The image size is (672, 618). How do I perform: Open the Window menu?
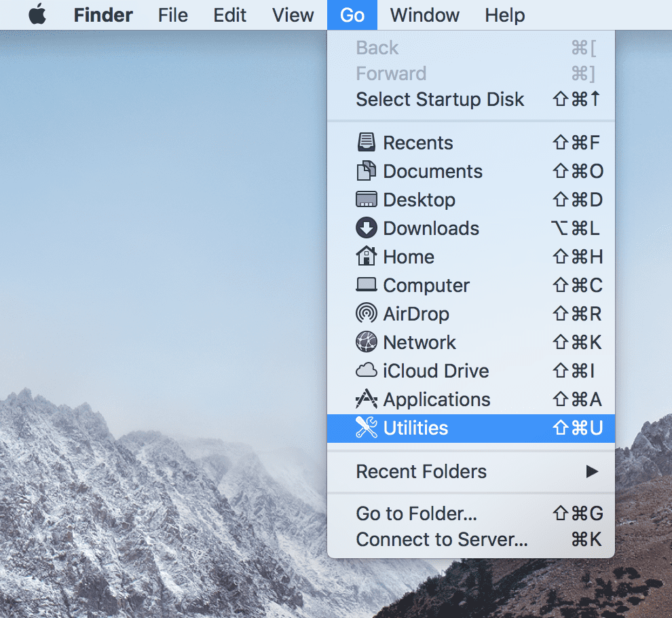pyautogui.click(x=424, y=15)
